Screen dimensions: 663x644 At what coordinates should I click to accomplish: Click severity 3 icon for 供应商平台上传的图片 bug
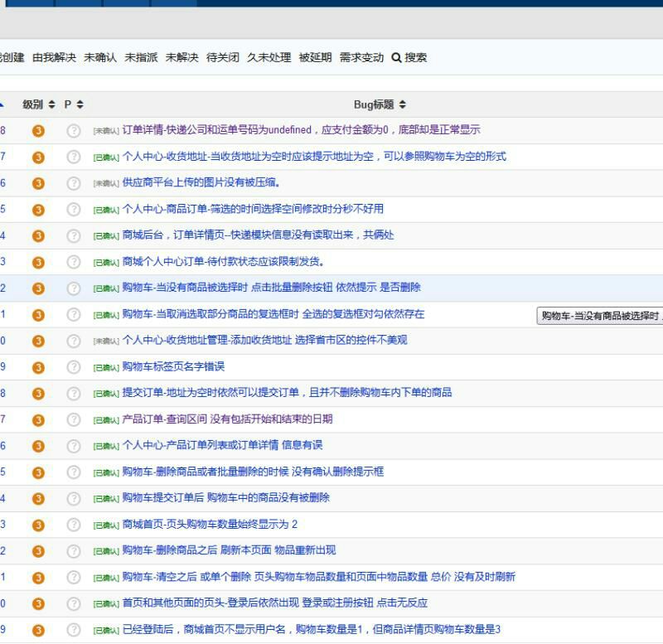pos(38,183)
